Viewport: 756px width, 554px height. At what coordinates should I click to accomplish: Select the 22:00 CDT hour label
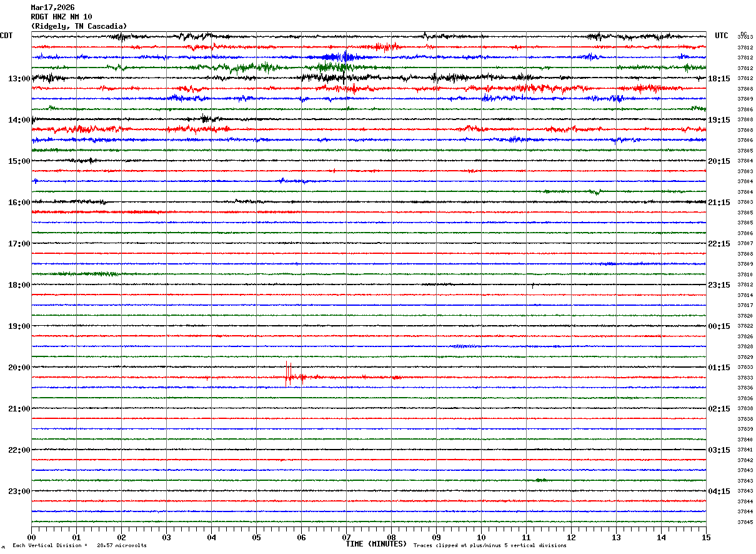[x=19, y=450]
